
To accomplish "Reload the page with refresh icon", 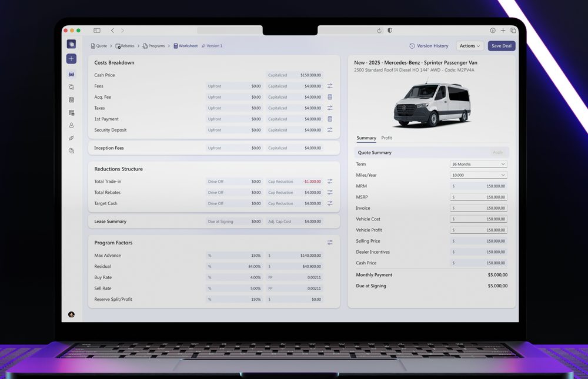I will click(x=379, y=31).
